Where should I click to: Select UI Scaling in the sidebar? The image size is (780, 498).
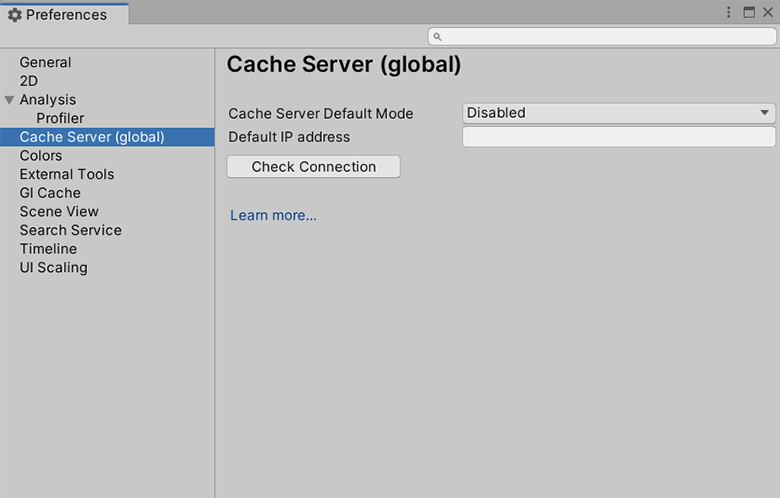pyautogui.click(x=53, y=267)
